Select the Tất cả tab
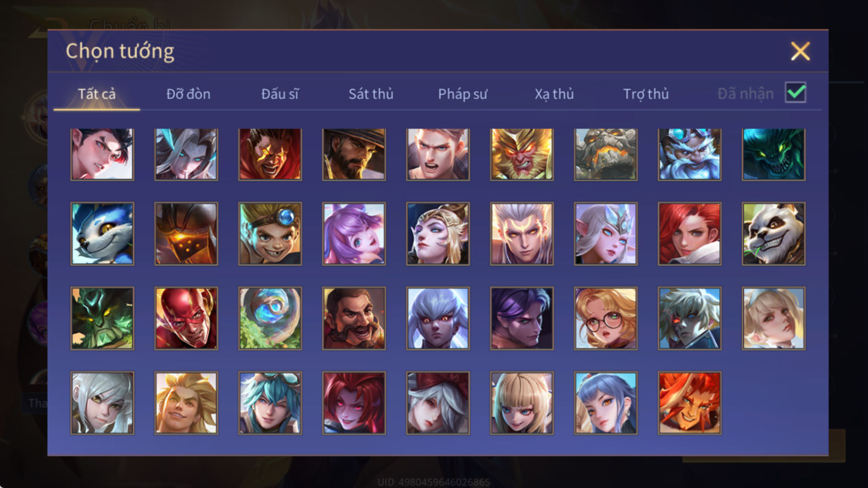Screen dimensions: 868x488 coord(97,94)
